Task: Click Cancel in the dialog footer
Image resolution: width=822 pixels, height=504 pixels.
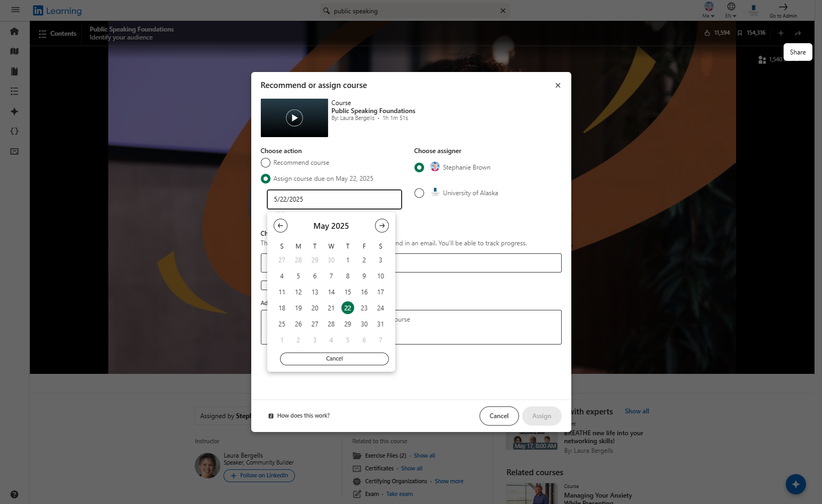Action: 499,416
